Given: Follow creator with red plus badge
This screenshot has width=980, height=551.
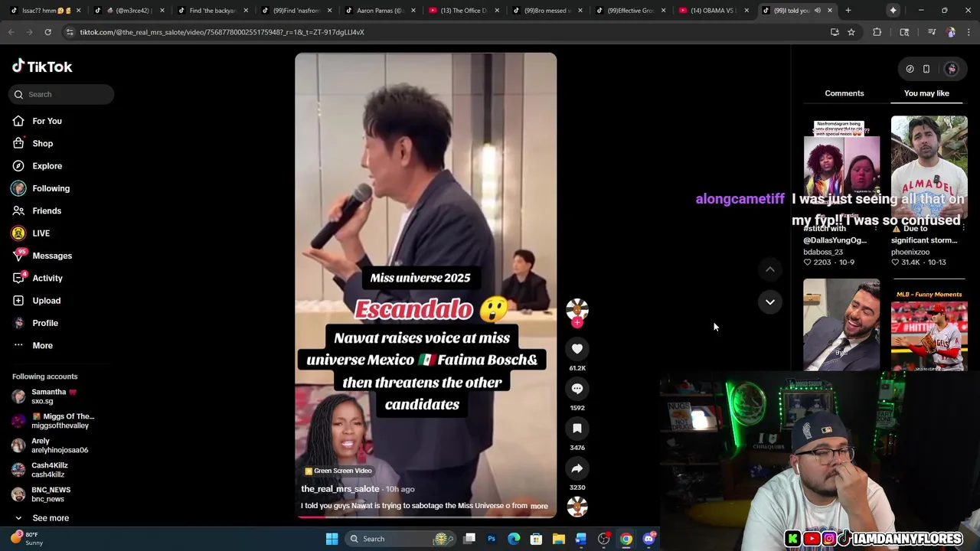Looking at the screenshot, I should [577, 323].
